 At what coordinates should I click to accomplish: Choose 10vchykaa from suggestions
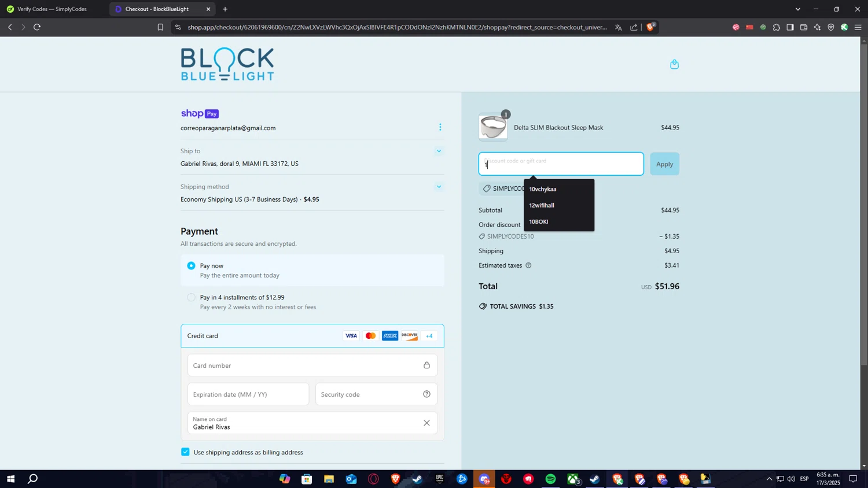tap(559, 189)
